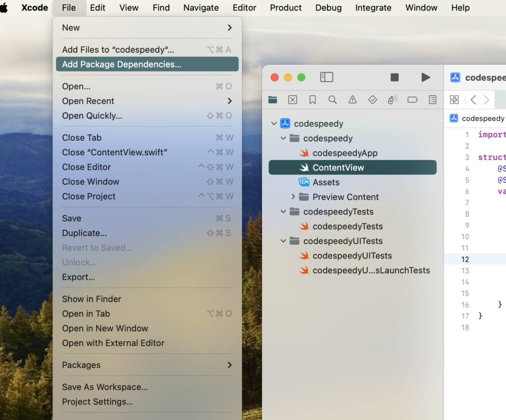Open the Debug navigator icon

coord(393,99)
